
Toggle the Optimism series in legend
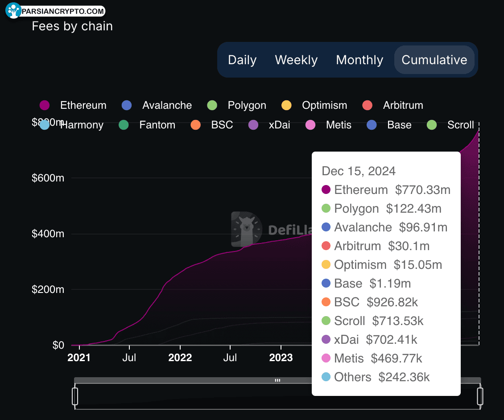click(x=314, y=105)
